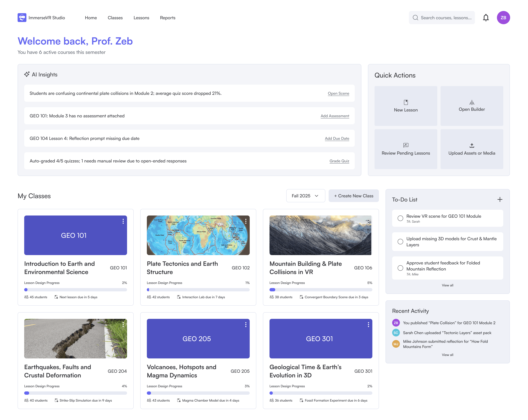Click GEO 106 lesson design progress bar
Screen dimensions: 528x420
321,290
